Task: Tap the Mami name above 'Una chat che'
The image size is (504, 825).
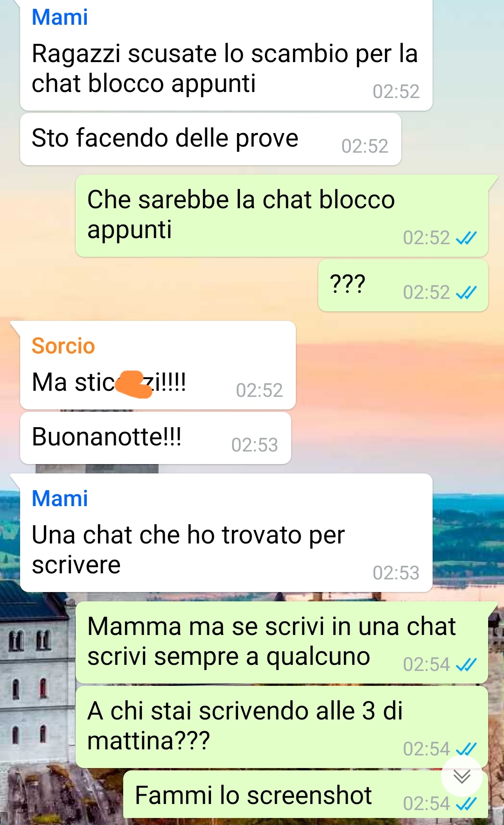Action: (60, 499)
